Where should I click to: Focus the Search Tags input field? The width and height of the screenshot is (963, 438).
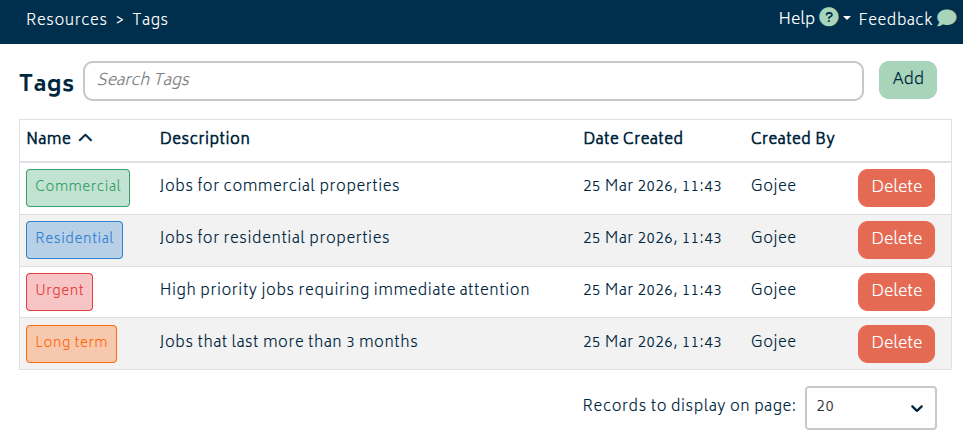click(473, 80)
